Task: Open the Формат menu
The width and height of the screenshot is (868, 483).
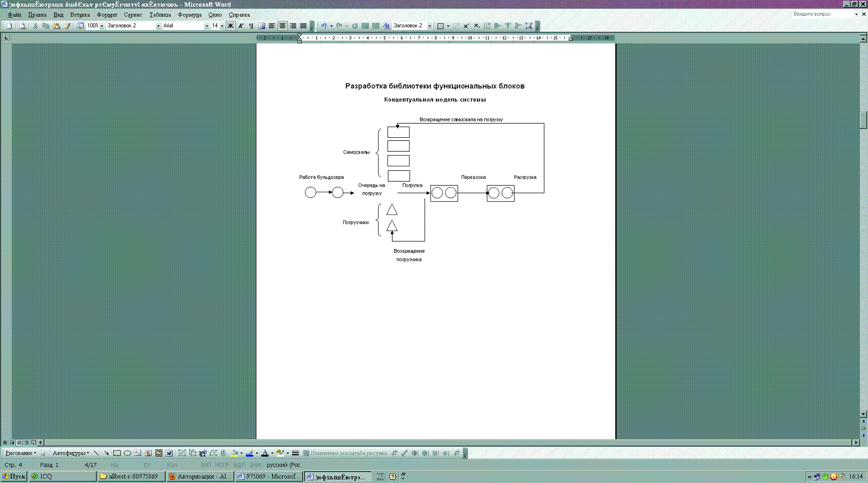Action: (x=107, y=15)
